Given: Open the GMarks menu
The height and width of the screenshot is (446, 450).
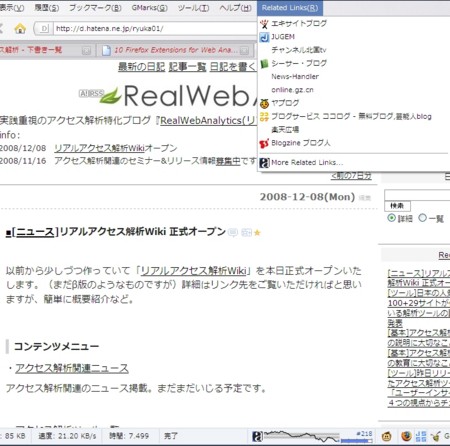Looking at the screenshot, I should point(149,8).
